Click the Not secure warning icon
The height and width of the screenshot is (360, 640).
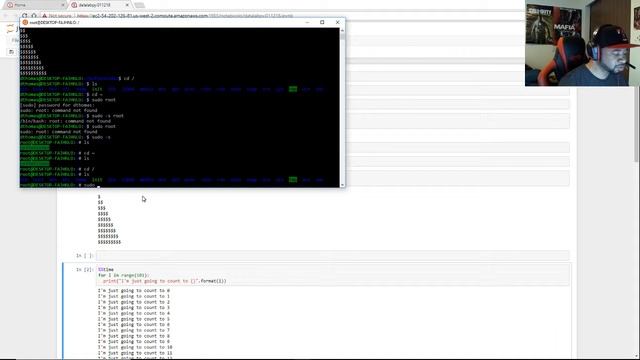(45, 16)
